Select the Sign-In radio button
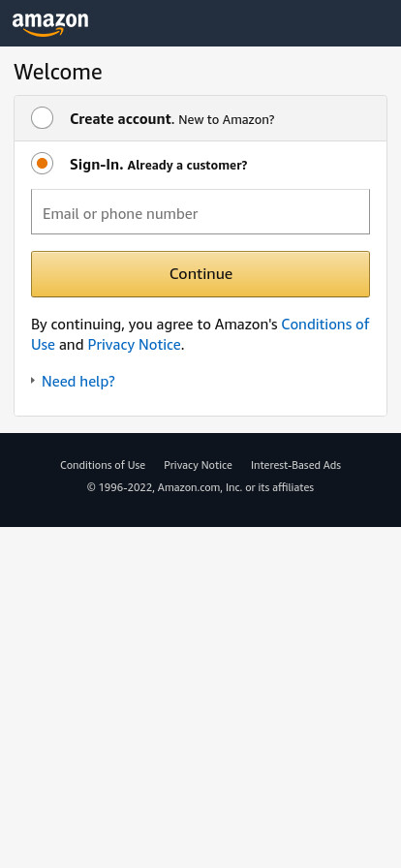Screen dimensions: 401x868 (x=42, y=164)
